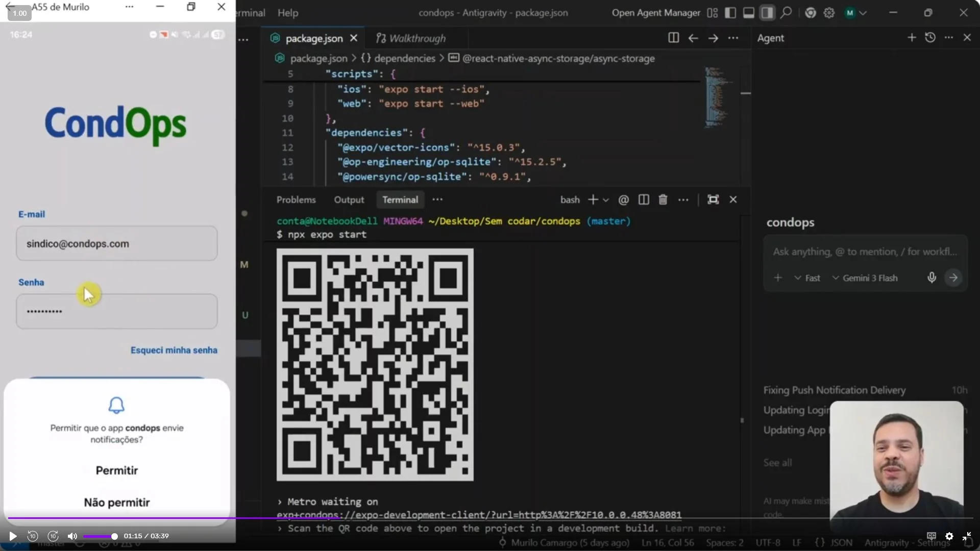980x551 pixels.
Task: Show additional panel views ellipsis
Action: [437, 199]
